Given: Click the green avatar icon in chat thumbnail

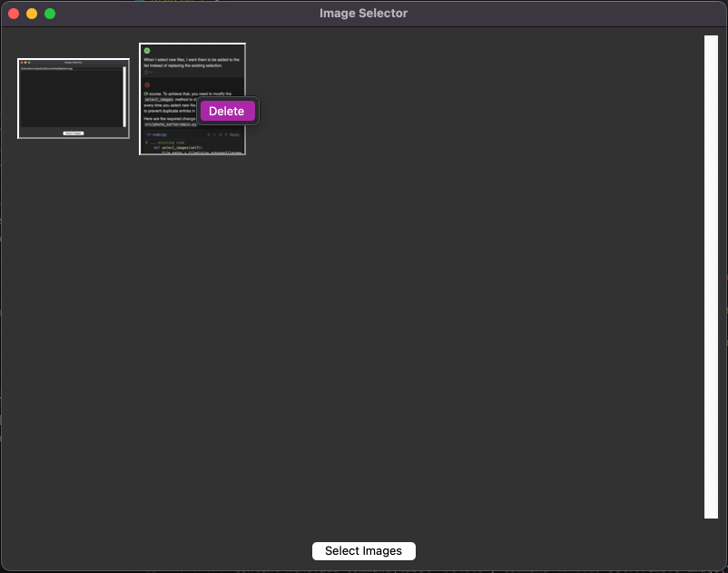Looking at the screenshot, I should tap(147, 50).
